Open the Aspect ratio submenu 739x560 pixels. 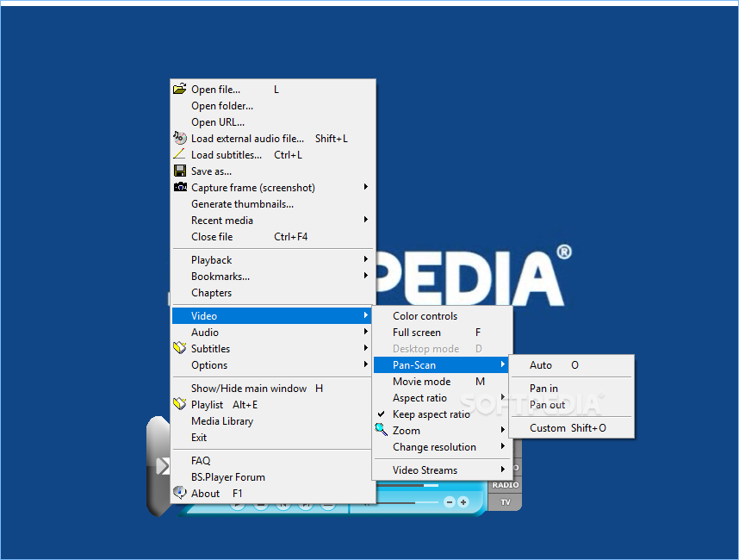[442, 398]
